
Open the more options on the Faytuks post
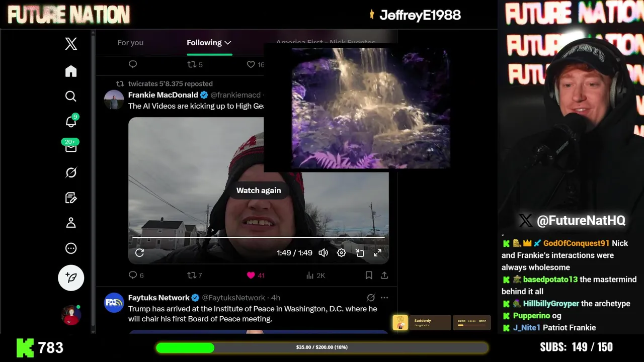[x=384, y=298]
